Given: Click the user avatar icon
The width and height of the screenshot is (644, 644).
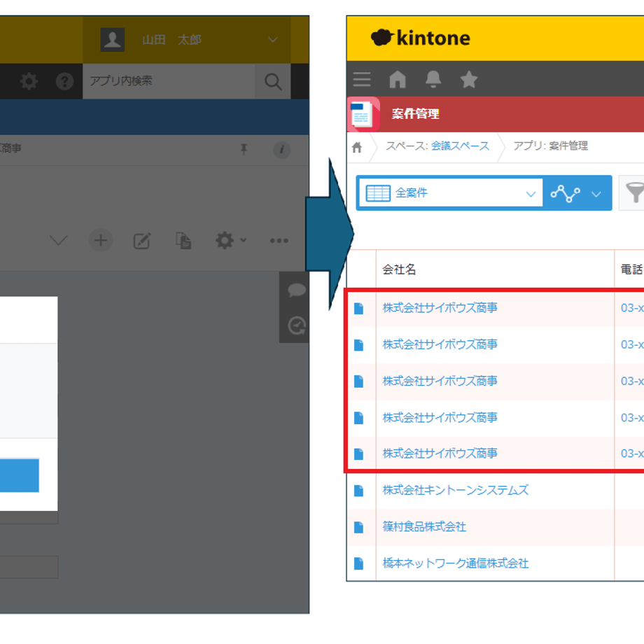Looking at the screenshot, I should (113, 40).
